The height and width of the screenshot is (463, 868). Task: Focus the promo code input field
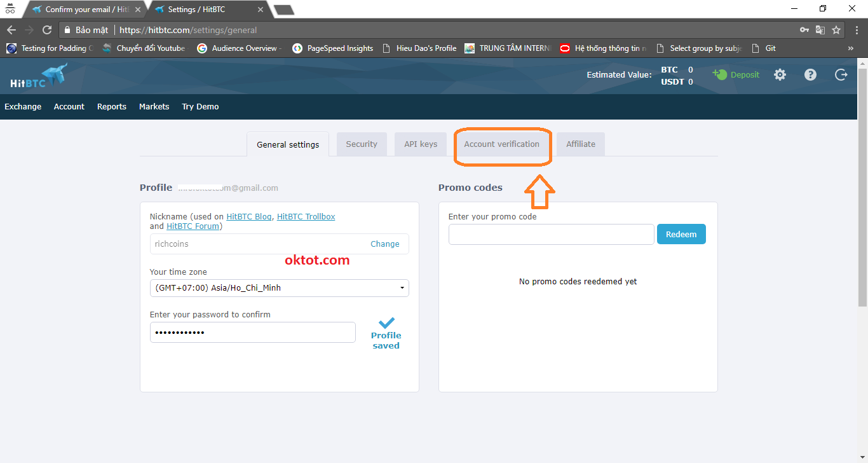[551, 235]
